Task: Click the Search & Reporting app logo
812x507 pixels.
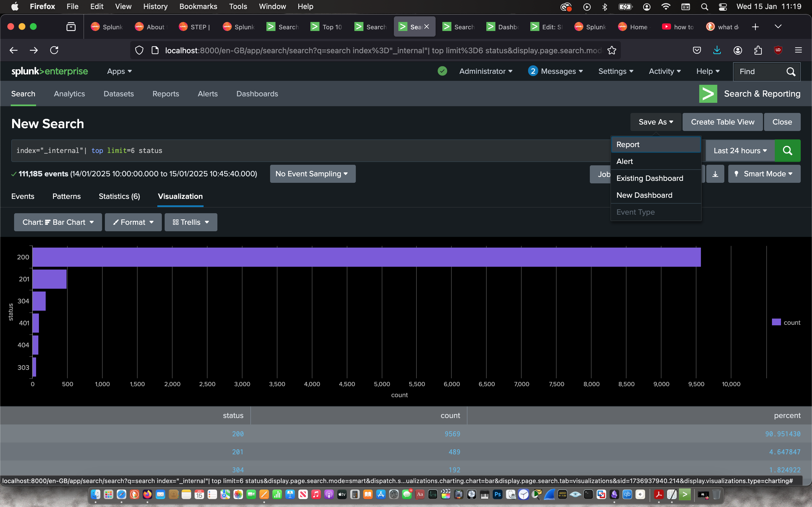Action: 708,94
